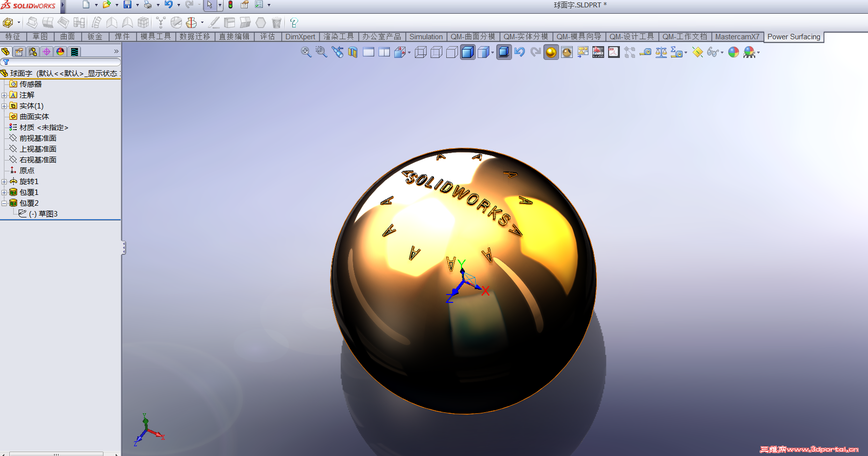This screenshot has width=868, height=456.
Task: Open the Power Surfacing cube dropdown arrow
Action: [x=19, y=23]
